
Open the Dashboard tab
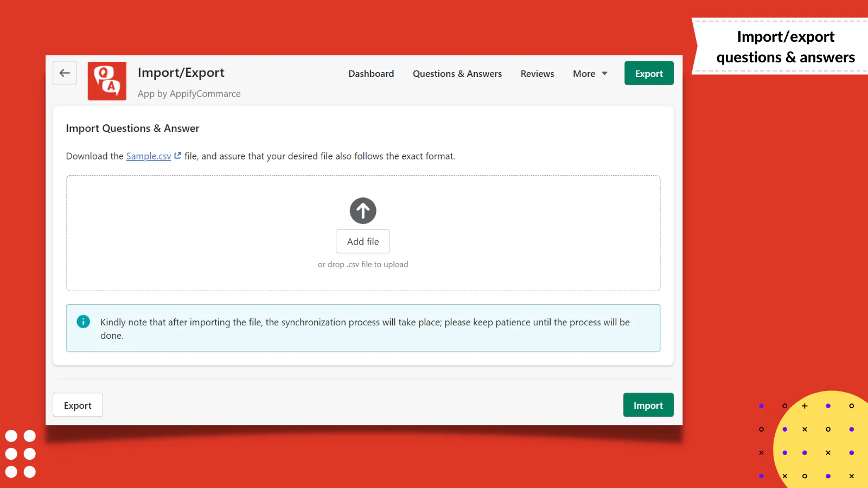[x=371, y=74]
